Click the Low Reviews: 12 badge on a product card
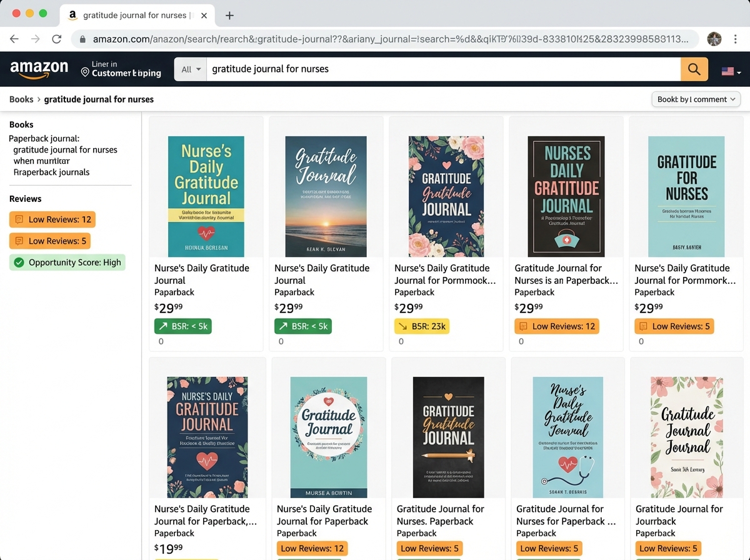The height and width of the screenshot is (560, 750). (x=556, y=326)
